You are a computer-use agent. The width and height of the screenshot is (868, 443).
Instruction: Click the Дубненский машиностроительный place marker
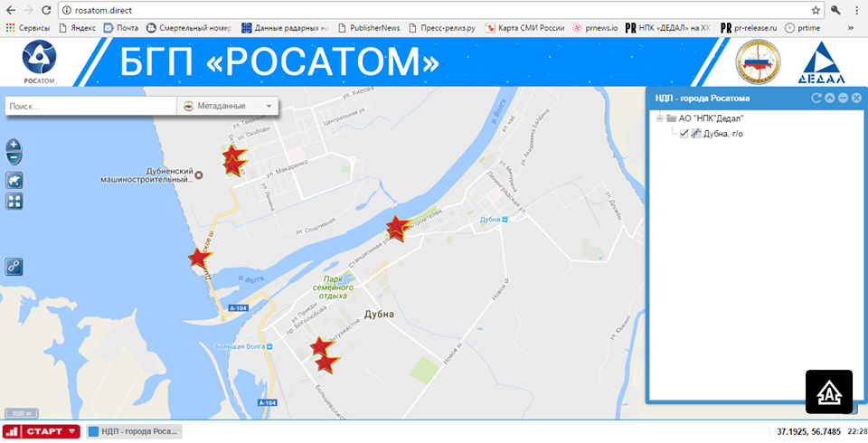click(200, 175)
